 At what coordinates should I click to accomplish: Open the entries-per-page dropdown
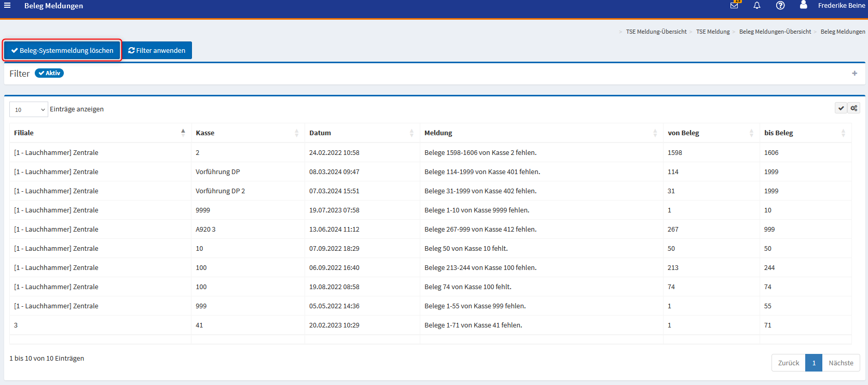click(29, 109)
